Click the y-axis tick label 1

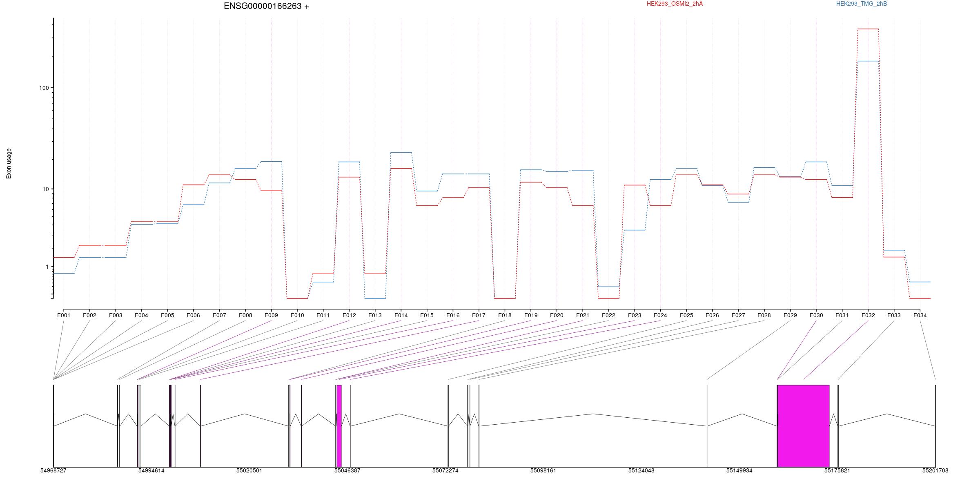click(x=47, y=267)
